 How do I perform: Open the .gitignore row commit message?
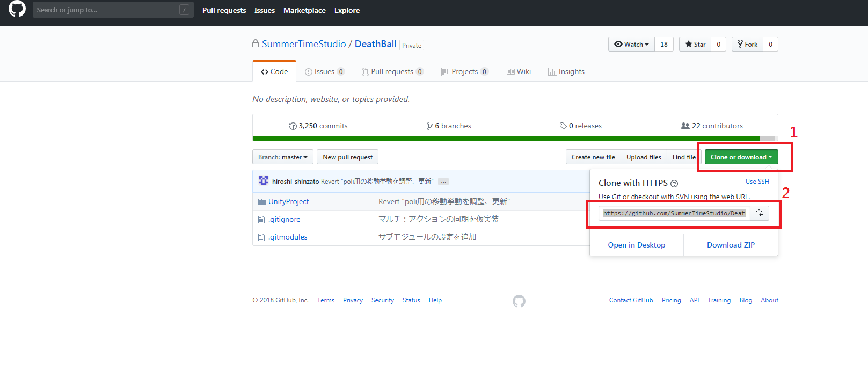pos(439,219)
